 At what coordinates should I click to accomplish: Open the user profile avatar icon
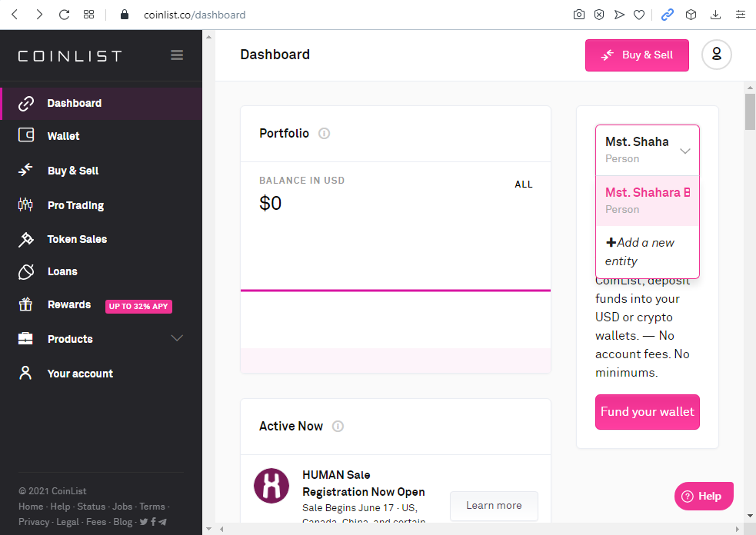[x=716, y=55]
